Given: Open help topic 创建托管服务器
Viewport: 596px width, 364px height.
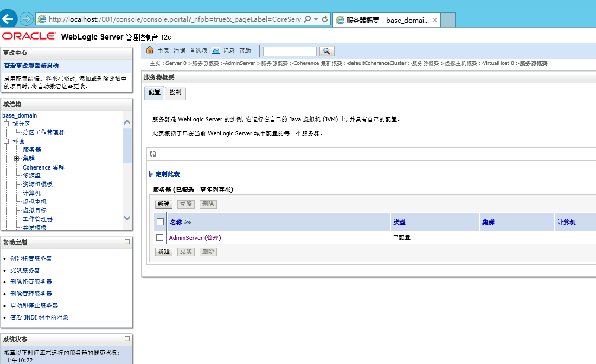Looking at the screenshot, I should [x=31, y=258].
